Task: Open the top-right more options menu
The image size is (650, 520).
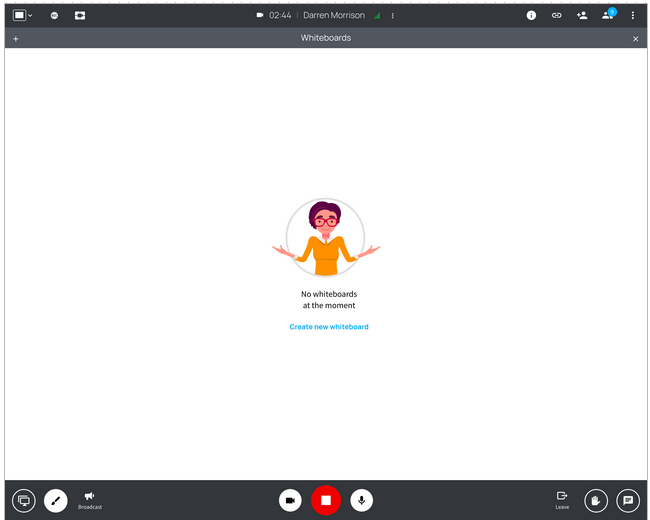Action: [633, 15]
